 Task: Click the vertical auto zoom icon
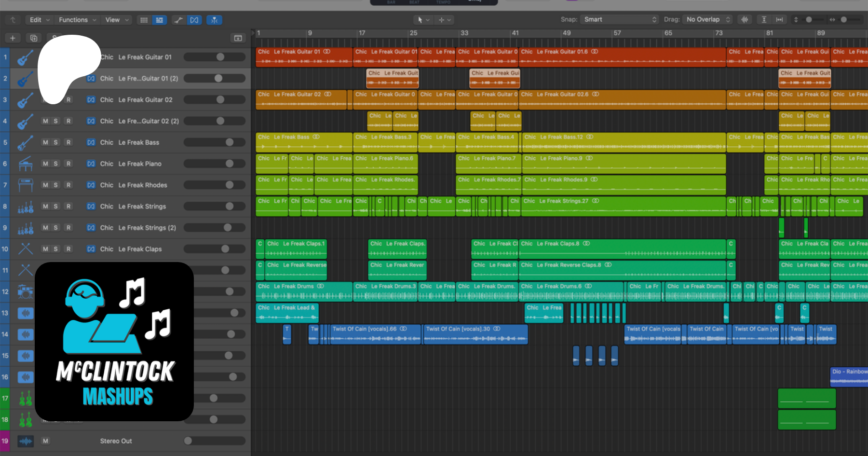(x=764, y=20)
